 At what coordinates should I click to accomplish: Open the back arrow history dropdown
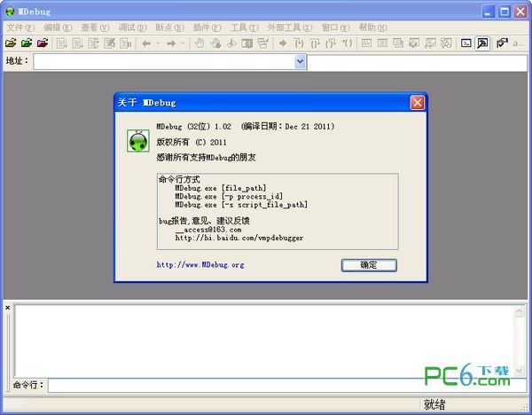click(158, 43)
